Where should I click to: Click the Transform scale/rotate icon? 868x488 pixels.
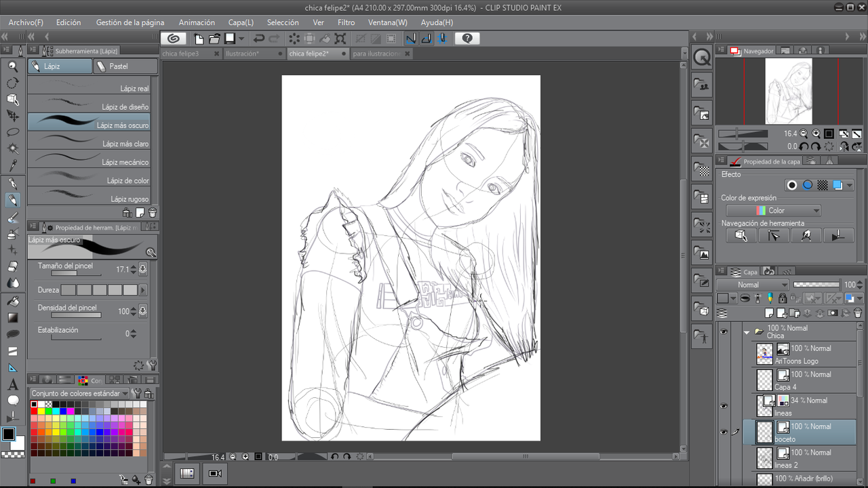340,39
